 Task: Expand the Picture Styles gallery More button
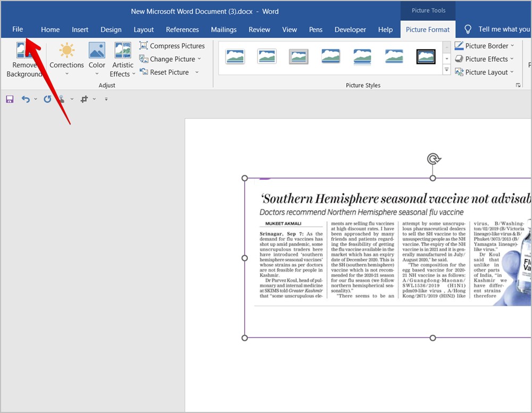click(446, 70)
